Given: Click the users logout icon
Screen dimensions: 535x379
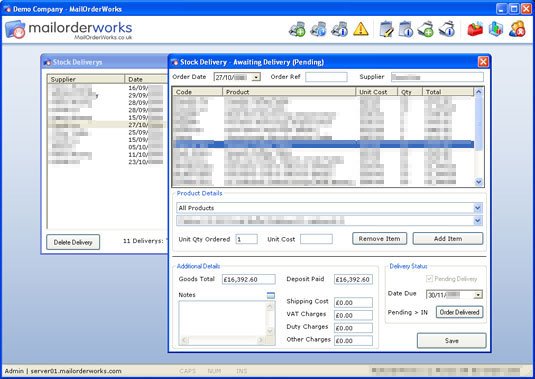Looking at the screenshot, I should point(517,29).
